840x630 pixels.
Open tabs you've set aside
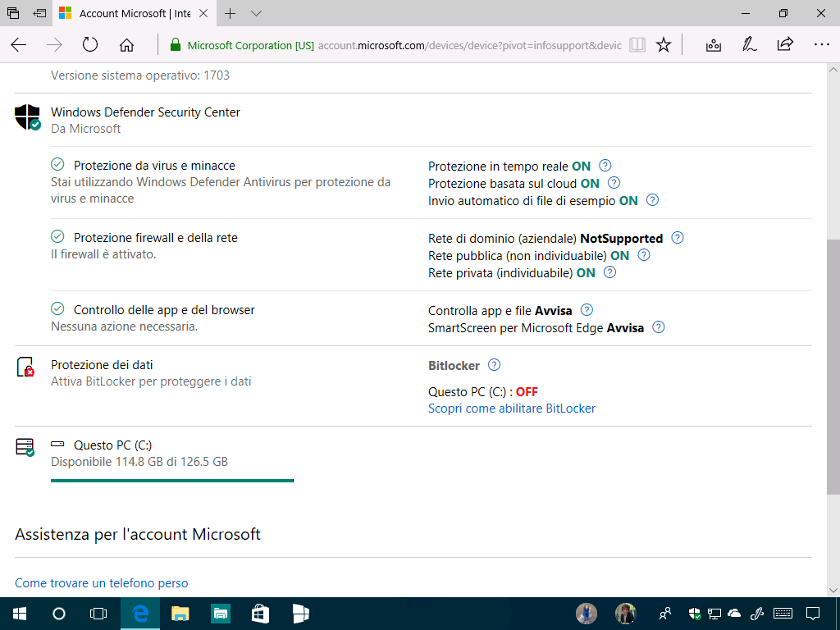coord(13,13)
